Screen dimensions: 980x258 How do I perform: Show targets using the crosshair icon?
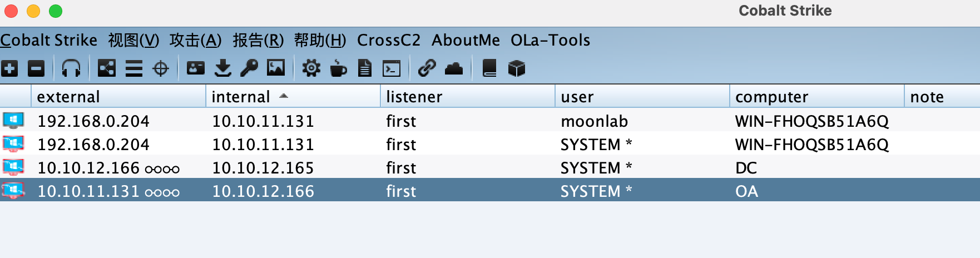161,68
